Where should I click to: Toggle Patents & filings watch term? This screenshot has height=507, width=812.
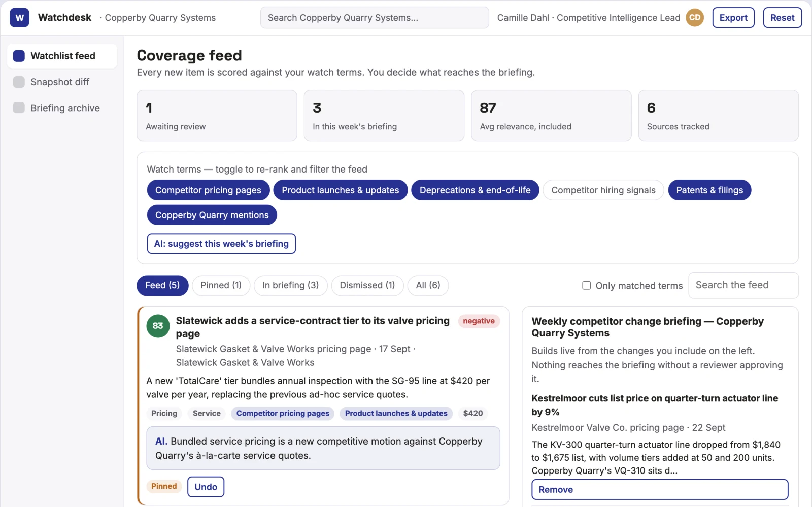709,190
